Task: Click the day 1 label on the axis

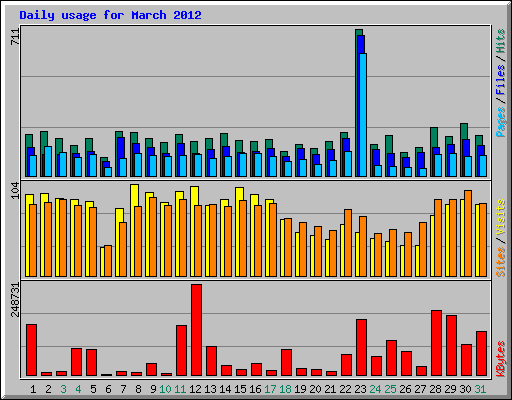Action: pos(33,389)
